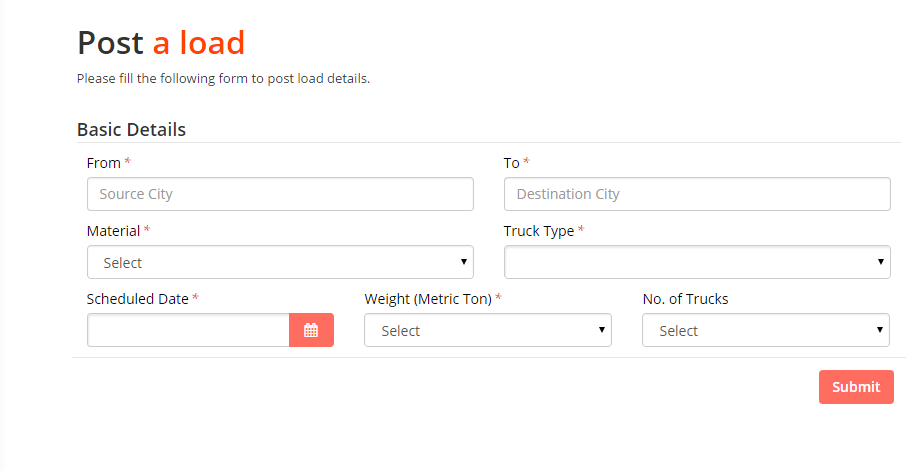Open the Weight (Metric Ton) dropdown

pyautogui.click(x=487, y=330)
